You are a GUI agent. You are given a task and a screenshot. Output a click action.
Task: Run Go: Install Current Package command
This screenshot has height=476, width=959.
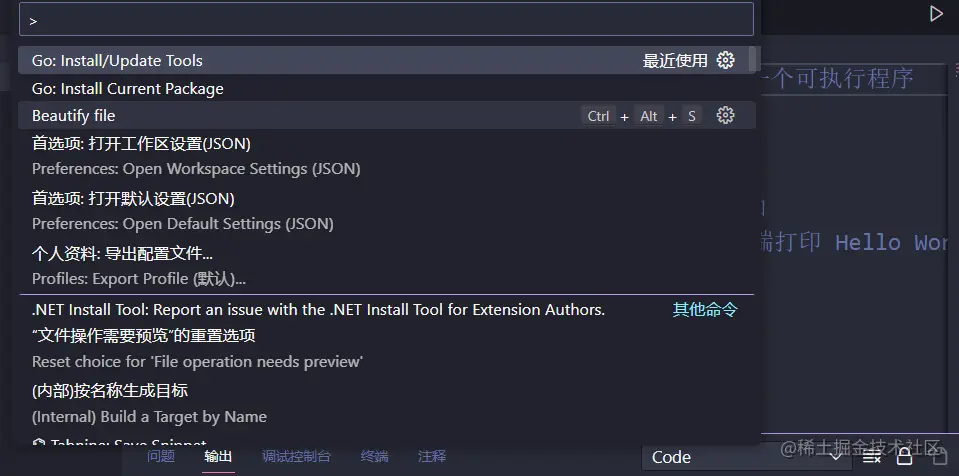(x=387, y=88)
